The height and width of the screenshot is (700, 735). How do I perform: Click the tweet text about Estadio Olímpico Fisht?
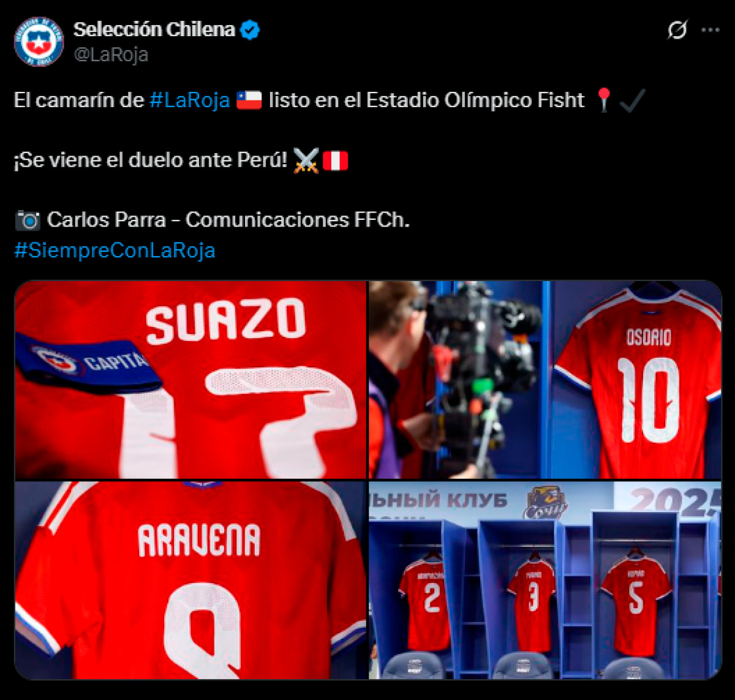tap(300, 100)
